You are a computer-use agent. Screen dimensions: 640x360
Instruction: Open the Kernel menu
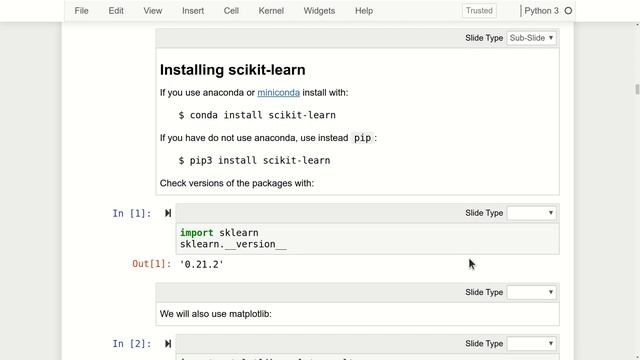point(271,11)
